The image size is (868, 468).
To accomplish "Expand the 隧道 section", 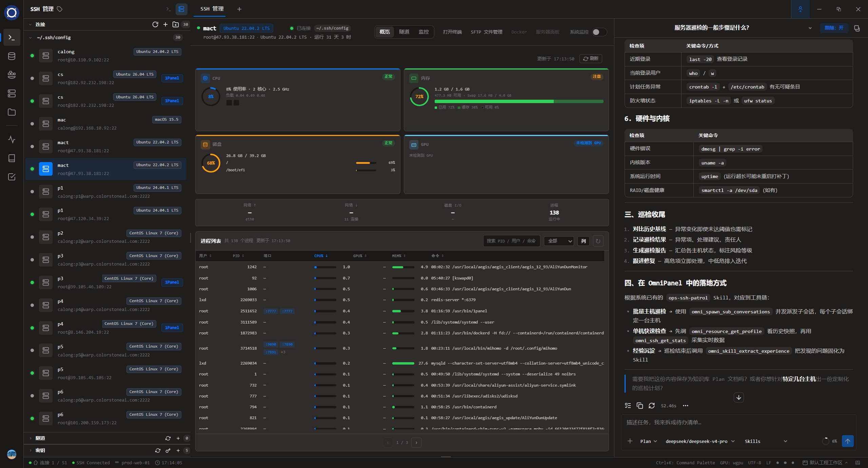I will pyautogui.click(x=30, y=438).
